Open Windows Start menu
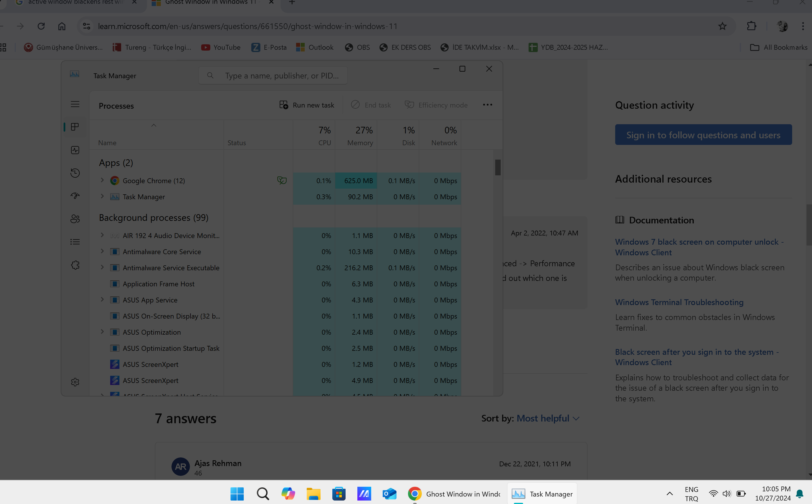Screen dimensions: 812x504 (x=237, y=494)
